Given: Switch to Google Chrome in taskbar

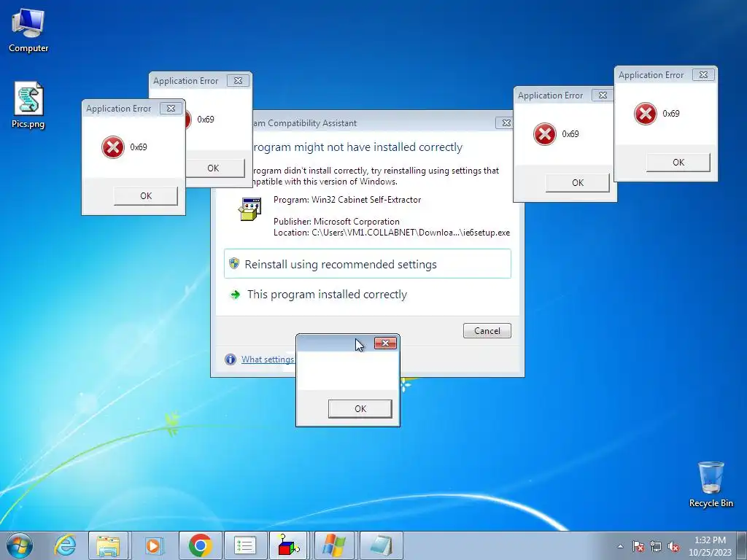Looking at the screenshot, I should [200, 545].
